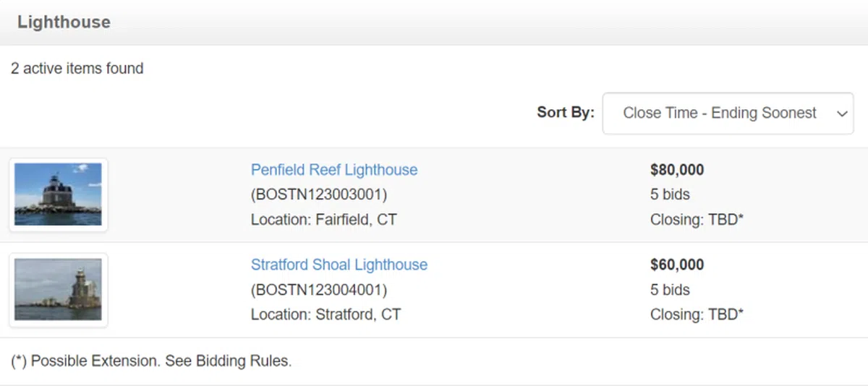The height and width of the screenshot is (386, 868).
Task: Click the Stratford Shoal Lighthouse thumbnail photo
Action: 58,290
